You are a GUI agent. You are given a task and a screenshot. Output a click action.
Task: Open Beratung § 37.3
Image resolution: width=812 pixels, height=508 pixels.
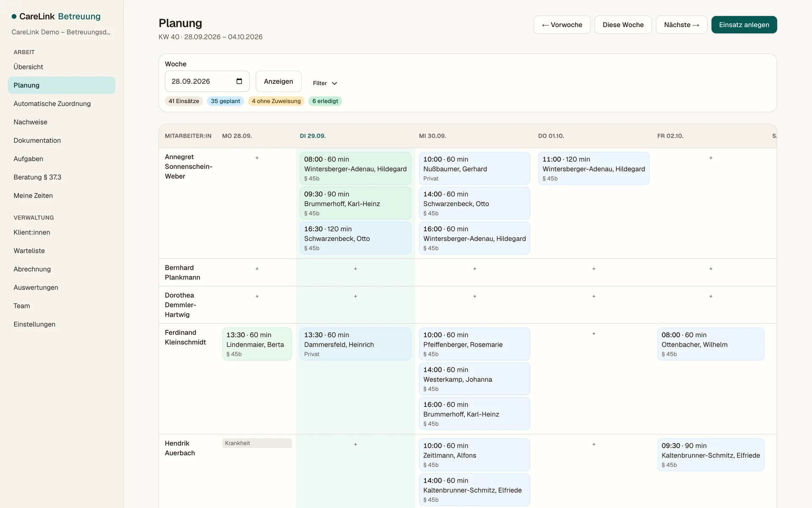[x=61, y=177]
